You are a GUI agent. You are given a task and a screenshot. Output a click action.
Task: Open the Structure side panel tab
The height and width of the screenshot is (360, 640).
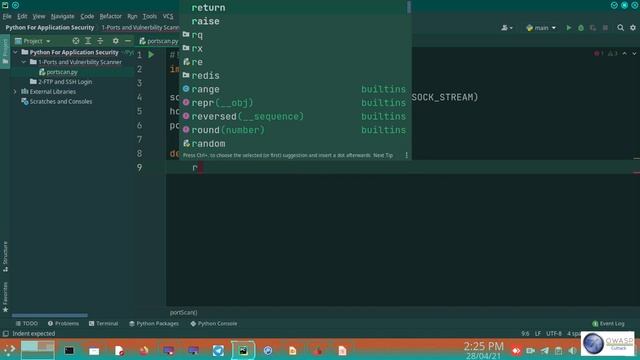pos(5,256)
